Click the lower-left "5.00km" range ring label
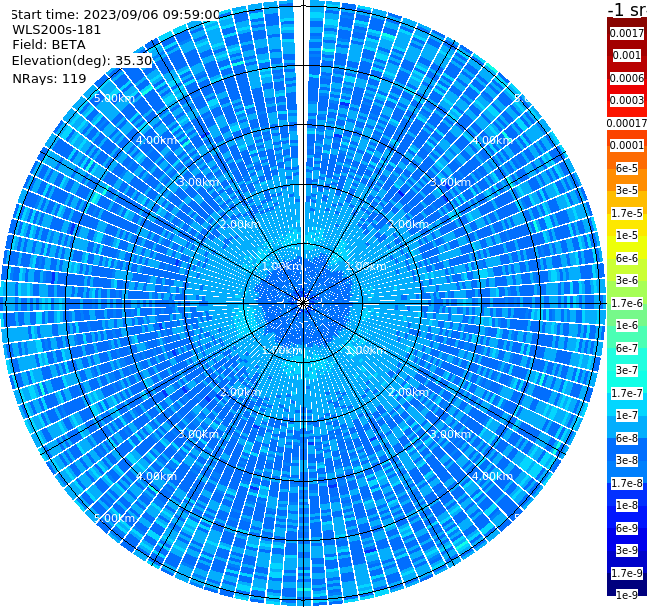 [114, 518]
